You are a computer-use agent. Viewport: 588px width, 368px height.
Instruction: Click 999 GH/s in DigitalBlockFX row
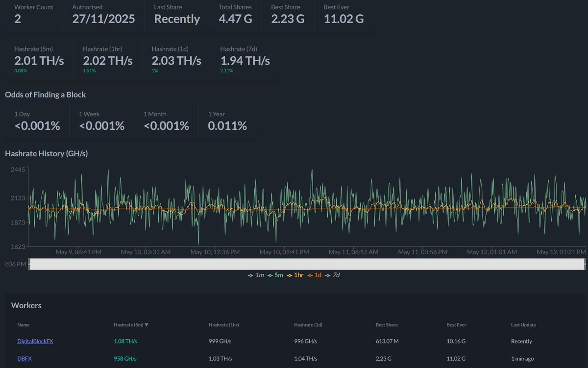pos(220,341)
